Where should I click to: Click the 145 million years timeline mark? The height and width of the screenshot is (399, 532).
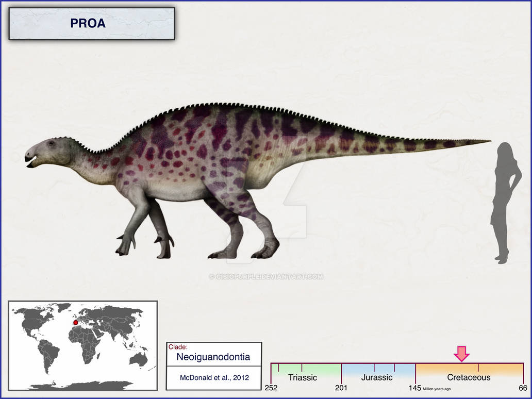(416, 387)
